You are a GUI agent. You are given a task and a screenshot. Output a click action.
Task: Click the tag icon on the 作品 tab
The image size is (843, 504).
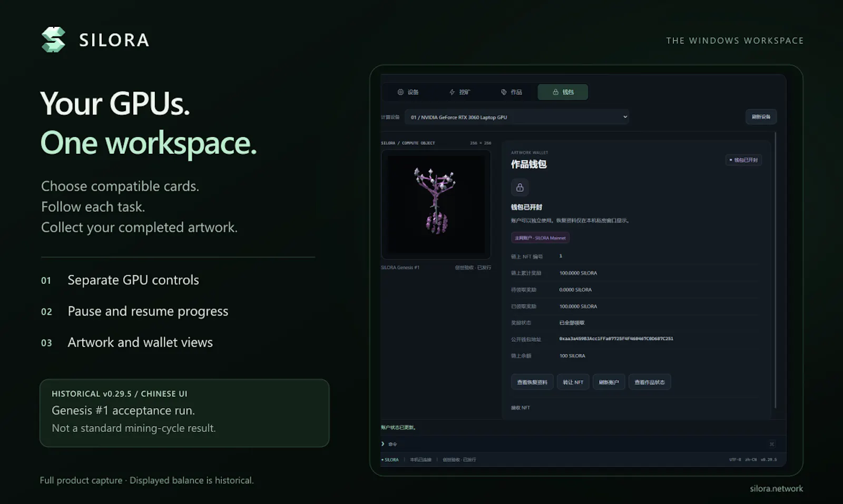(x=504, y=92)
